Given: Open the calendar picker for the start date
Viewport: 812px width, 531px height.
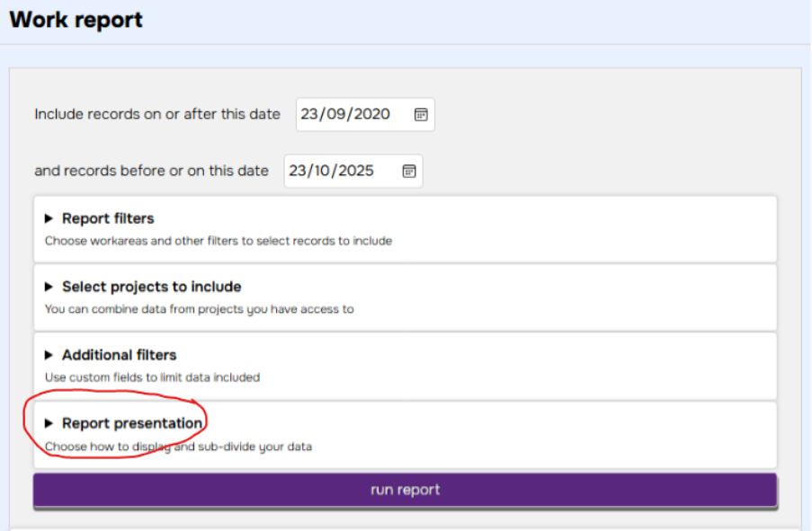Looking at the screenshot, I should click(x=420, y=115).
